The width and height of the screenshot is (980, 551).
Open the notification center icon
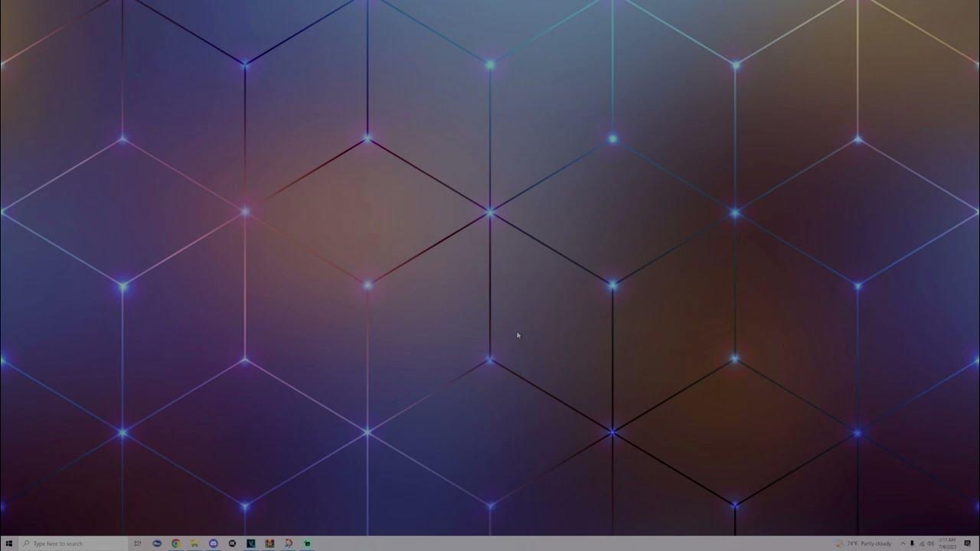[x=968, y=543]
